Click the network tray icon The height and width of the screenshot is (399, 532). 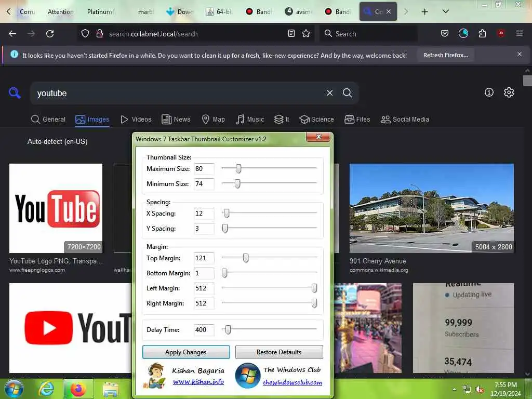[467, 390]
